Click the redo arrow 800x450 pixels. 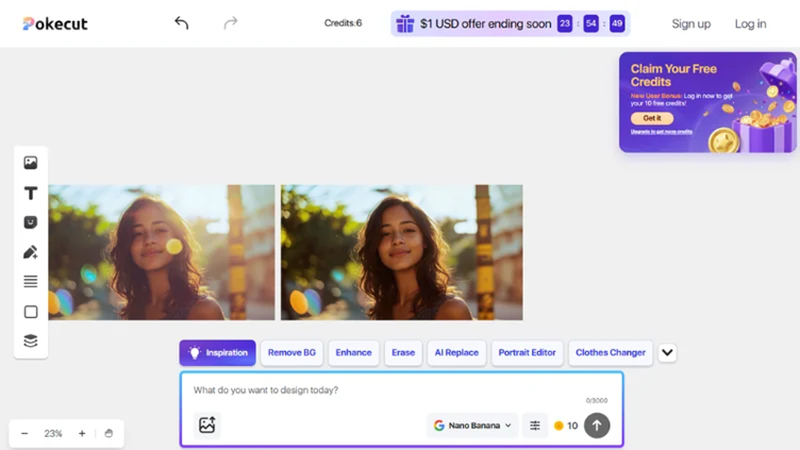231,23
